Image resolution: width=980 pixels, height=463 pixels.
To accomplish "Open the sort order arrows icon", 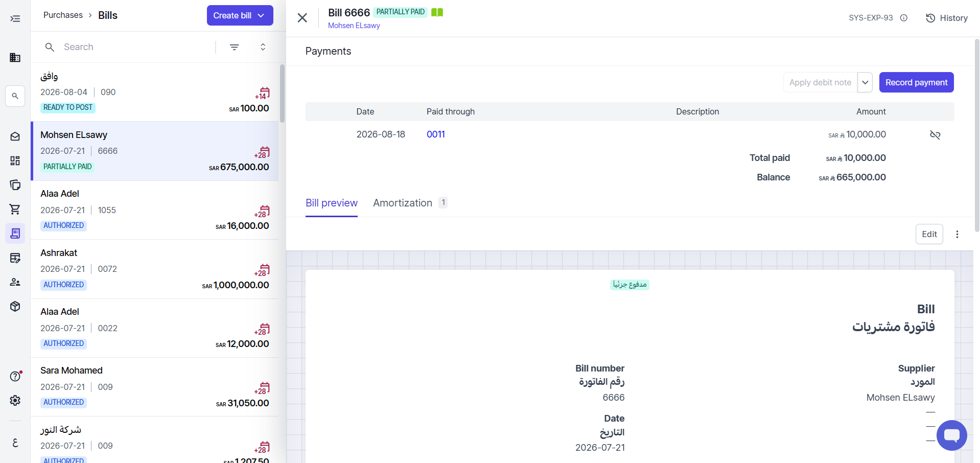I will (263, 47).
